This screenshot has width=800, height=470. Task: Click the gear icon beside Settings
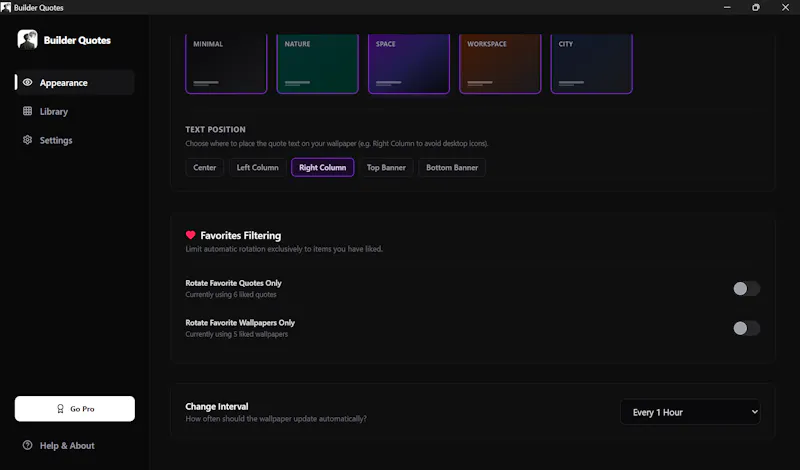pos(28,139)
